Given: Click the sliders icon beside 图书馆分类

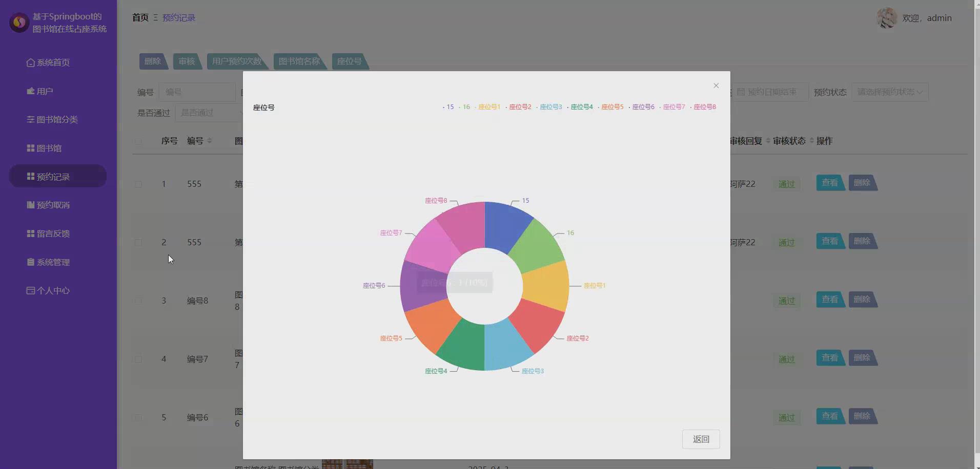Looking at the screenshot, I should pyautogui.click(x=31, y=119).
